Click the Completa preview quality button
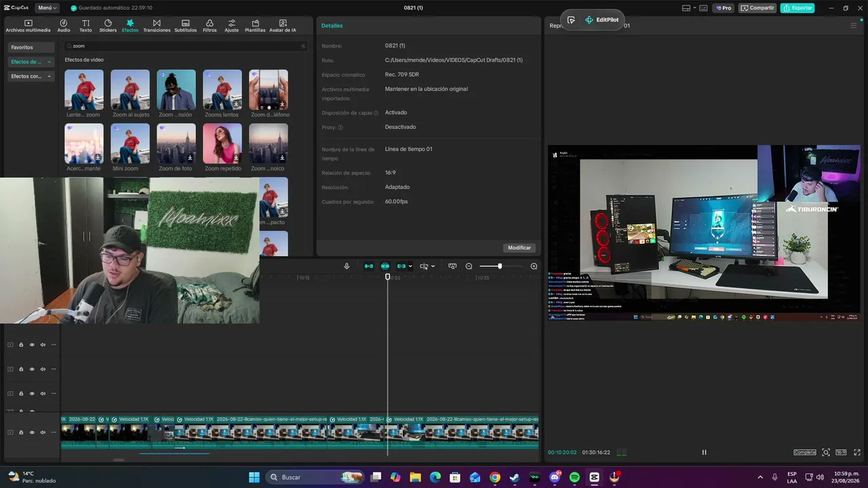The width and height of the screenshot is (868, 488). (x=805, y=452)
